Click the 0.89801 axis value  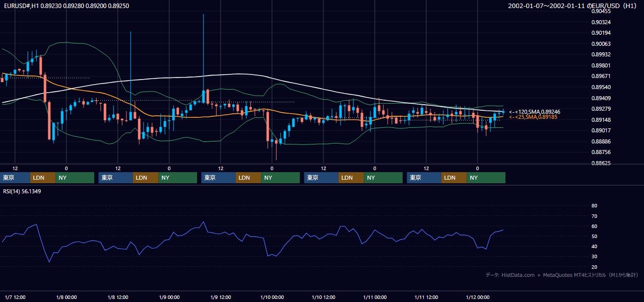coord(602,65)
